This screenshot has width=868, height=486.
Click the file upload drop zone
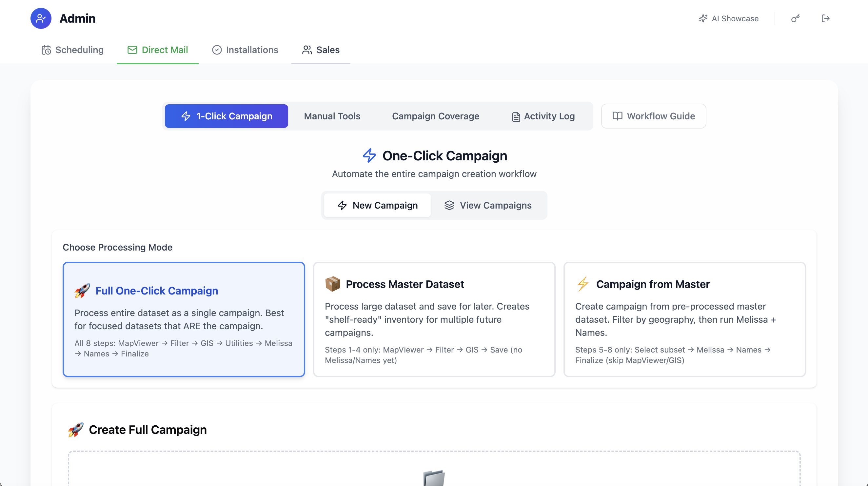[x=434, y=469]
